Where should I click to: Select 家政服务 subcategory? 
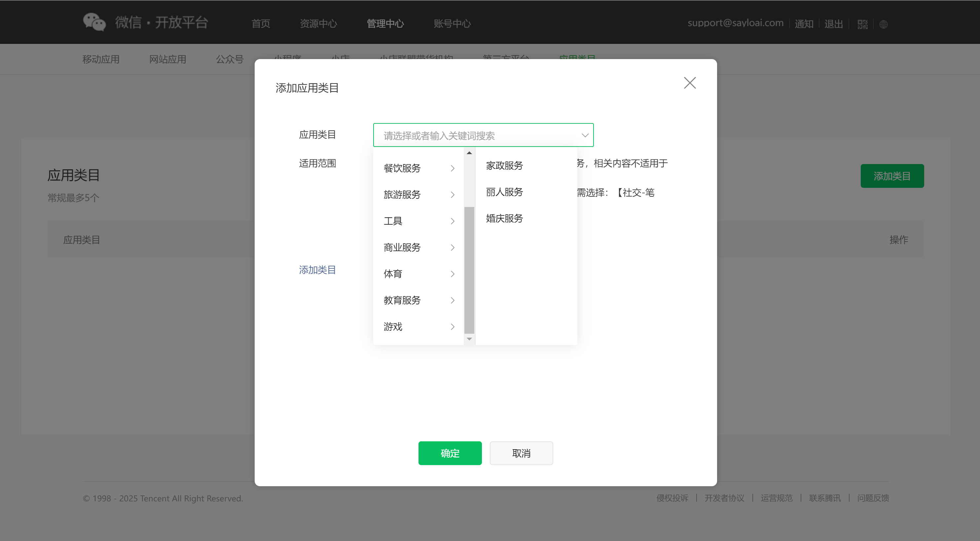point(504,166)
